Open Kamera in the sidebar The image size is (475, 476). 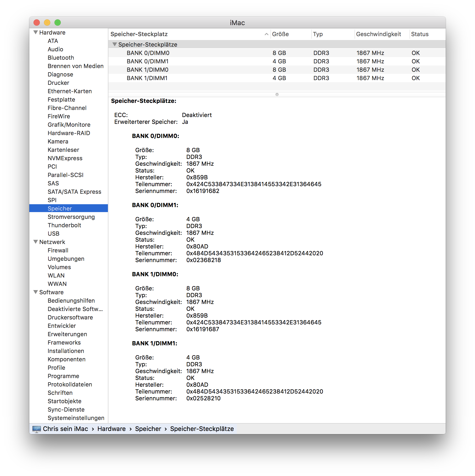pyautogui.click(x=58, y=141)
